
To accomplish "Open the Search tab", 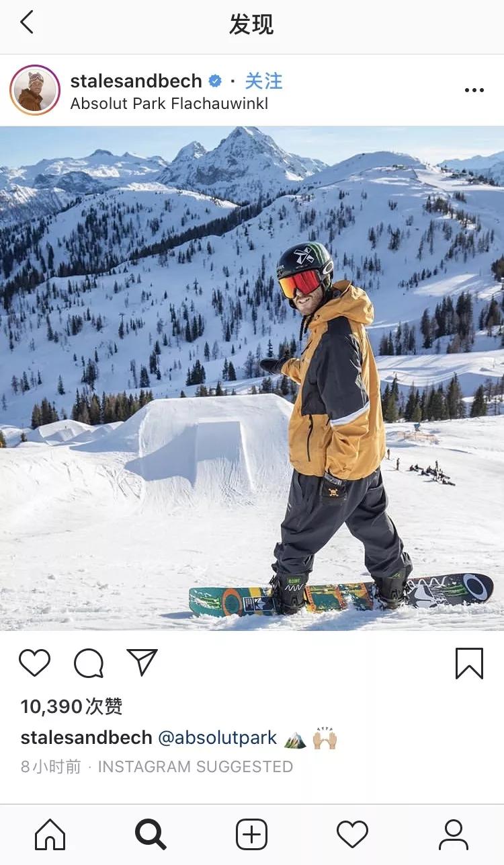I will coord(151,835).
